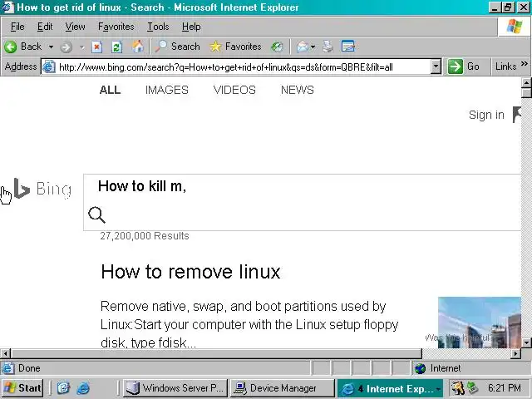Click the quick launch desktop icon

63,388
